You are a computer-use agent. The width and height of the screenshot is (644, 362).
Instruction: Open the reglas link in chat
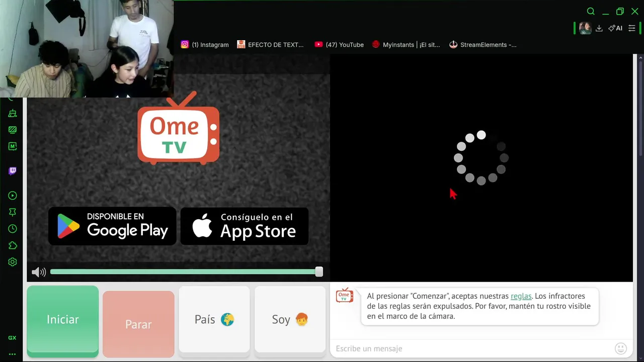point(521,296)
